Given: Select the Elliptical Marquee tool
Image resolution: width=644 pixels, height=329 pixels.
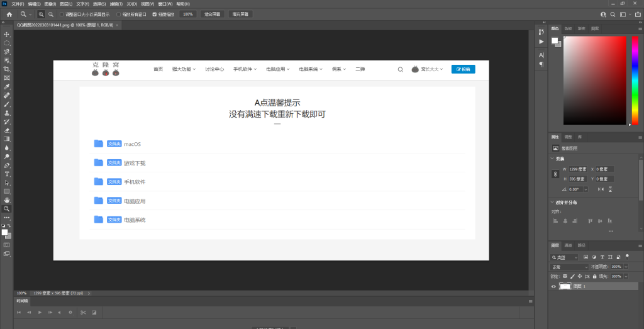Looking at the screenshot, I should [x=6, y=43].
